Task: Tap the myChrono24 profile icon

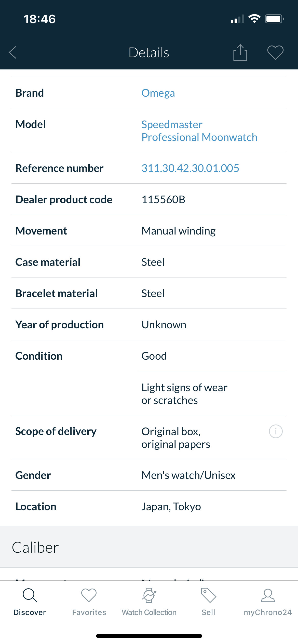Action: (268, 595)
